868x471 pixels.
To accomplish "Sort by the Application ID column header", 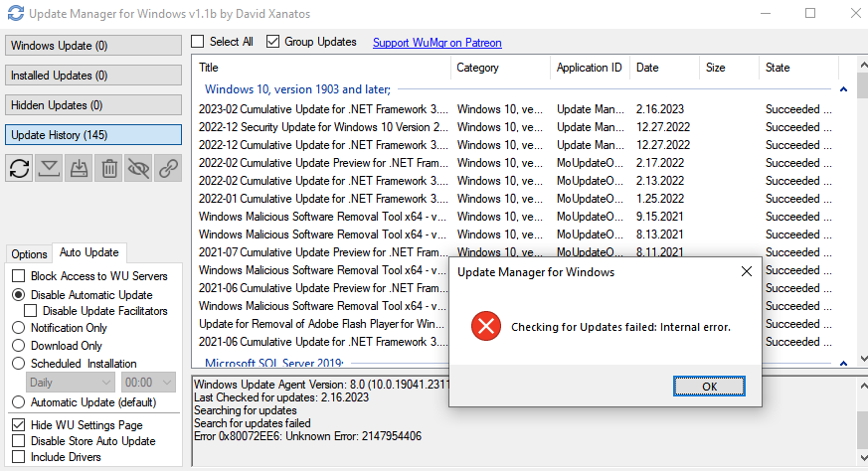I will point(591,68).
